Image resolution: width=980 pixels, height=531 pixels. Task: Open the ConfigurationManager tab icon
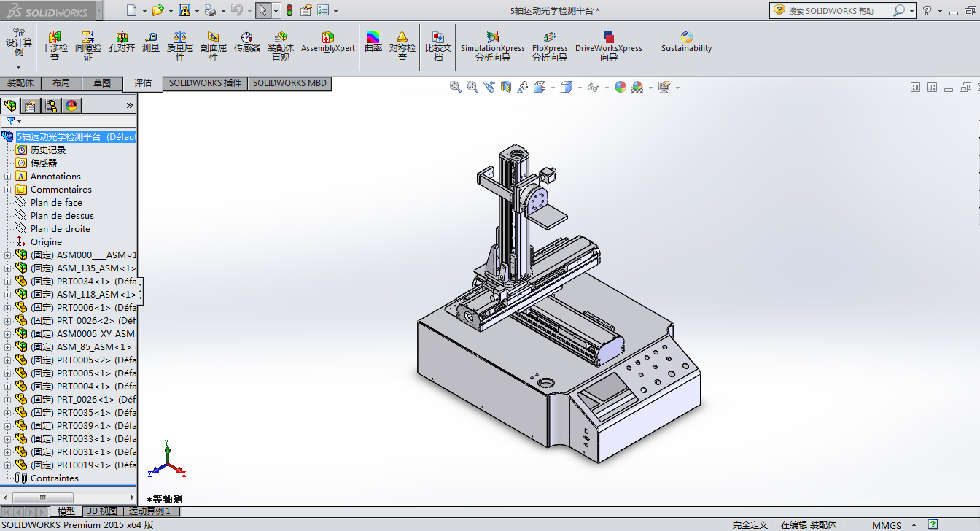50,106
